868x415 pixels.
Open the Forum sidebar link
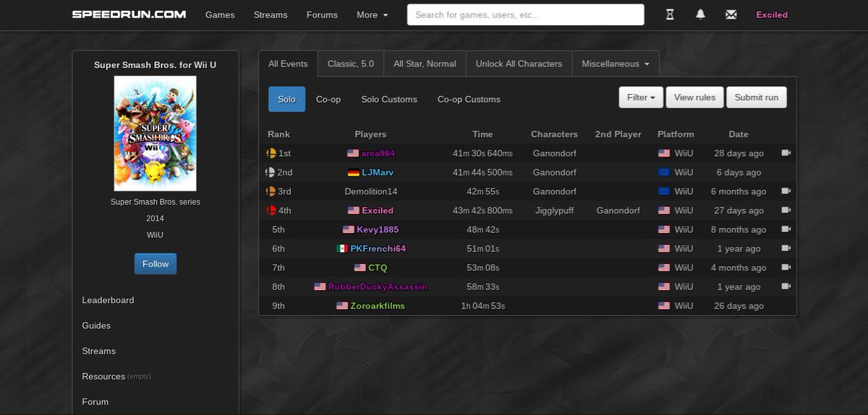(95, 401)
